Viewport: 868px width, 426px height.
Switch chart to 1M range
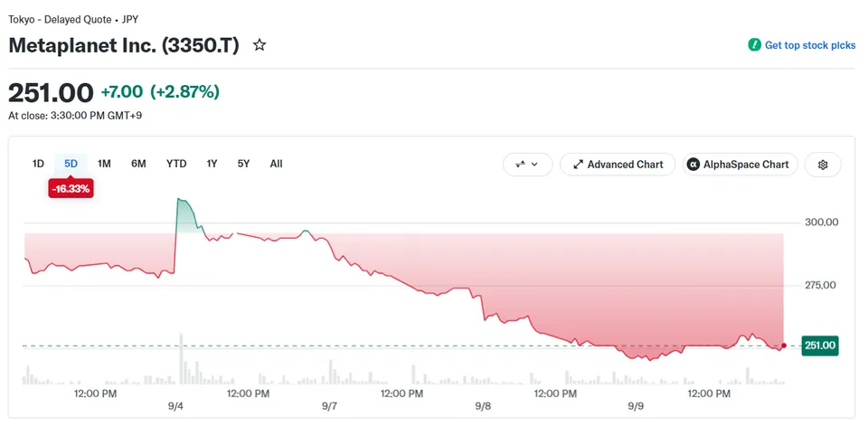104,164
